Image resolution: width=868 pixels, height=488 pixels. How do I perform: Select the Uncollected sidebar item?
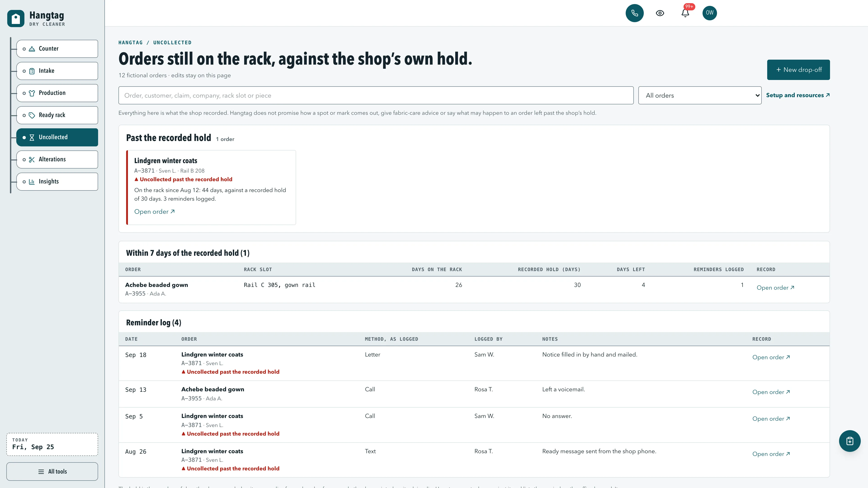pyautogui.click(x=57, y=137)
